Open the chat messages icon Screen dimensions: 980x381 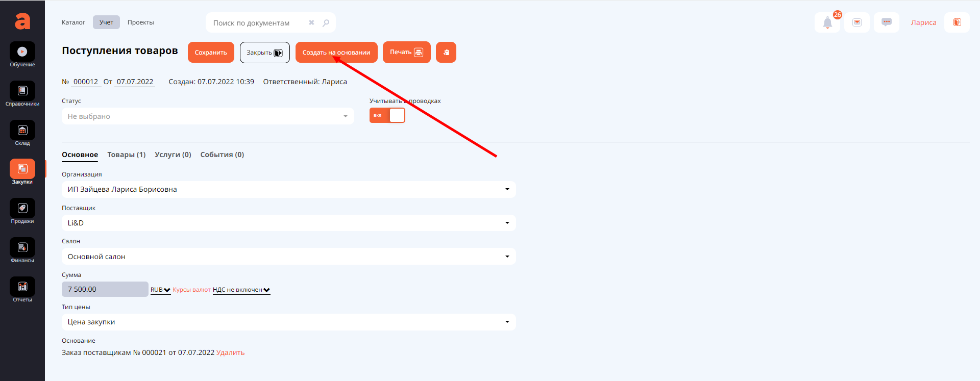pos(887,22)
